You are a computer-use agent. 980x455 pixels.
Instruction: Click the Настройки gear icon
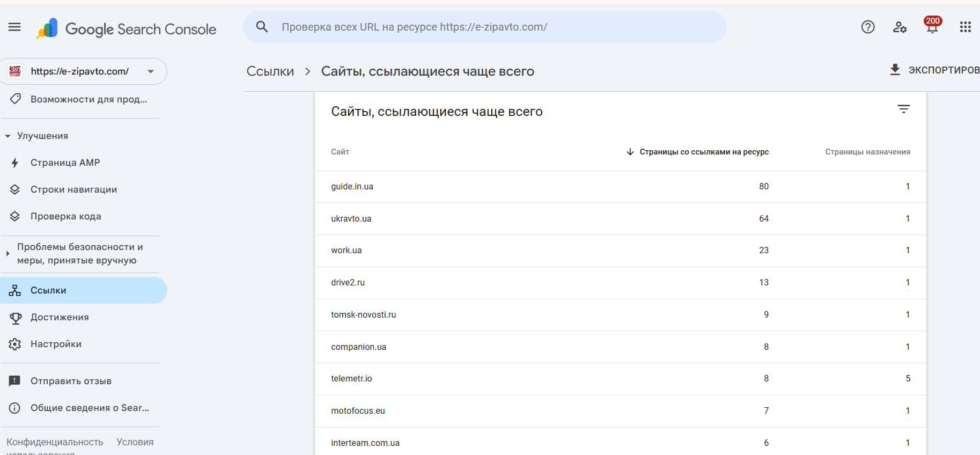point(15,344)
